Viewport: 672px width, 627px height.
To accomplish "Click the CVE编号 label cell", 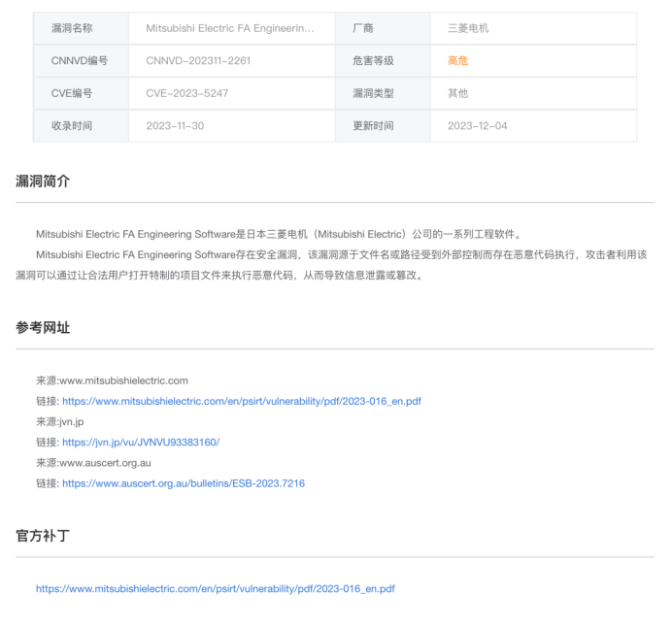I will coord(81,93).
